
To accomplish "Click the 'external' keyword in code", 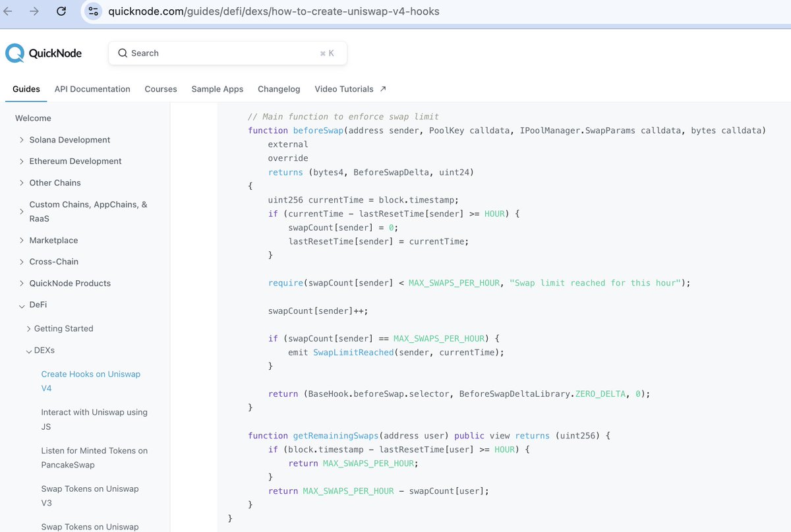I will click(288, 144).
